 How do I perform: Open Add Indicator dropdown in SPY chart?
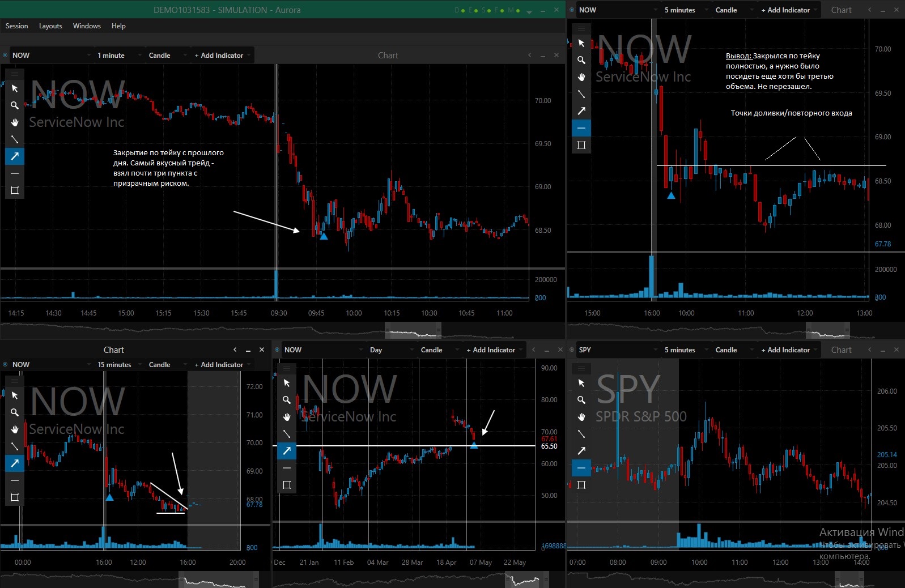[x=789, y=350]
